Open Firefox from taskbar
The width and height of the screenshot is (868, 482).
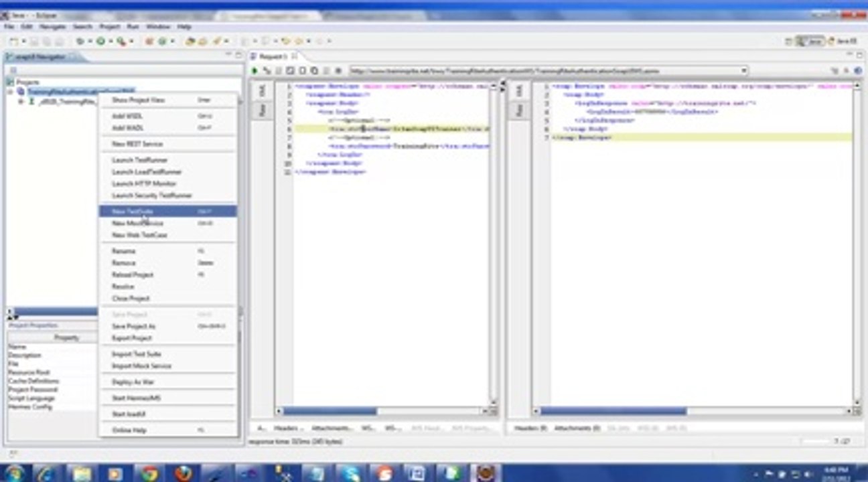point(184,473)
